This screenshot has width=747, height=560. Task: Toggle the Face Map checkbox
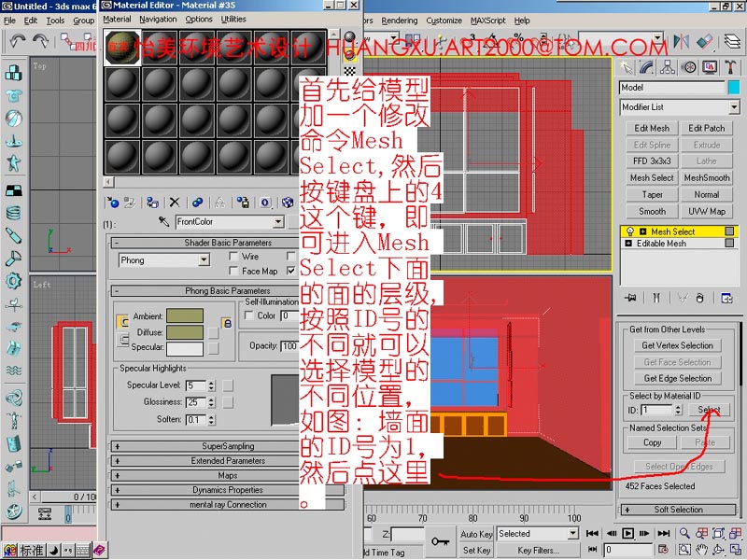pyautogui.click(x=233, y=271)
